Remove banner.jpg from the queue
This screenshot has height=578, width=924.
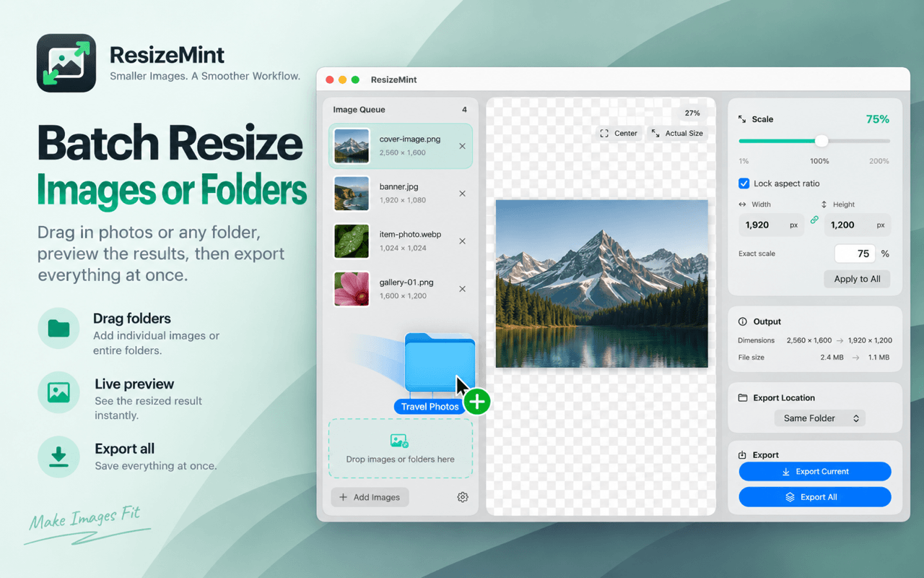coord(462,194)
